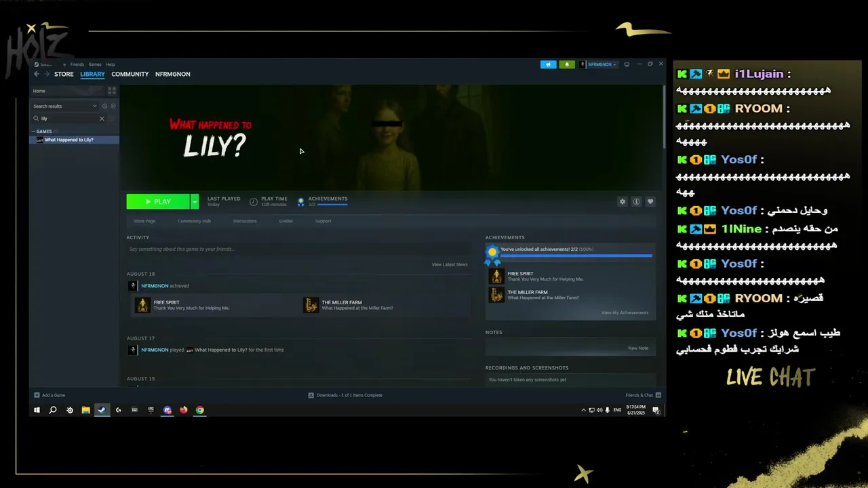The height and width of the screenshot is (488, 868).
Task: Click the forward navigation arrow
Action: point(46,74)
